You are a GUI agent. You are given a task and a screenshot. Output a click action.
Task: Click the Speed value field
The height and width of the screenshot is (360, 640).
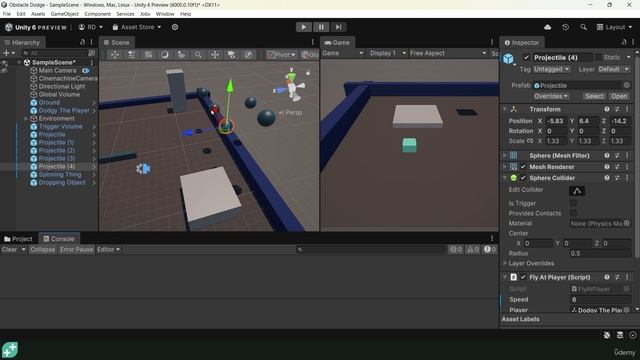coord(600,300)
